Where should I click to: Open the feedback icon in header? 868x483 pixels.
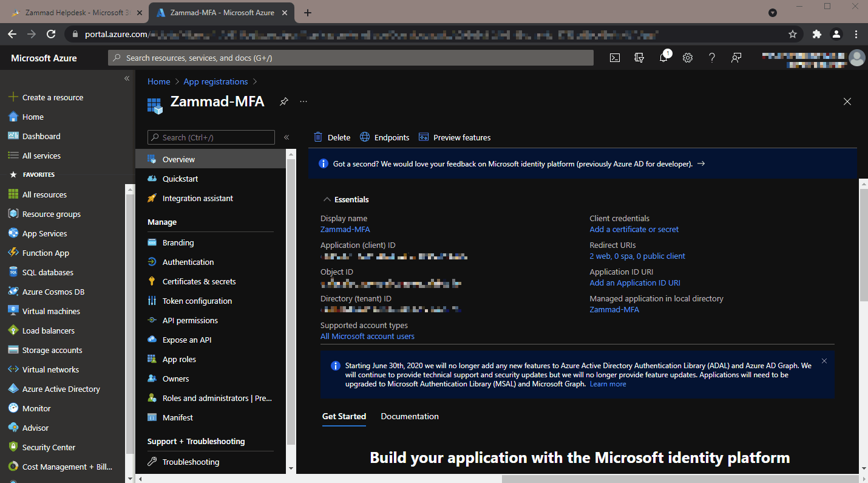tap(736, 58)
